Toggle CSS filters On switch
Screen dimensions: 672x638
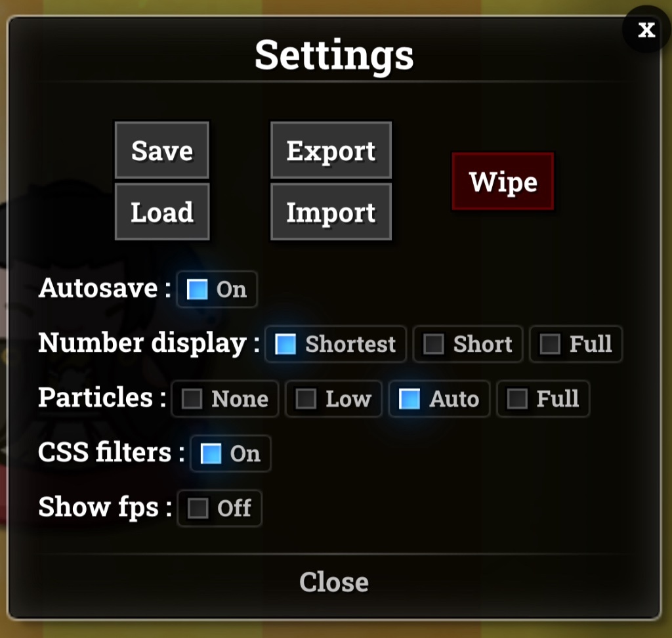(230, 454)
